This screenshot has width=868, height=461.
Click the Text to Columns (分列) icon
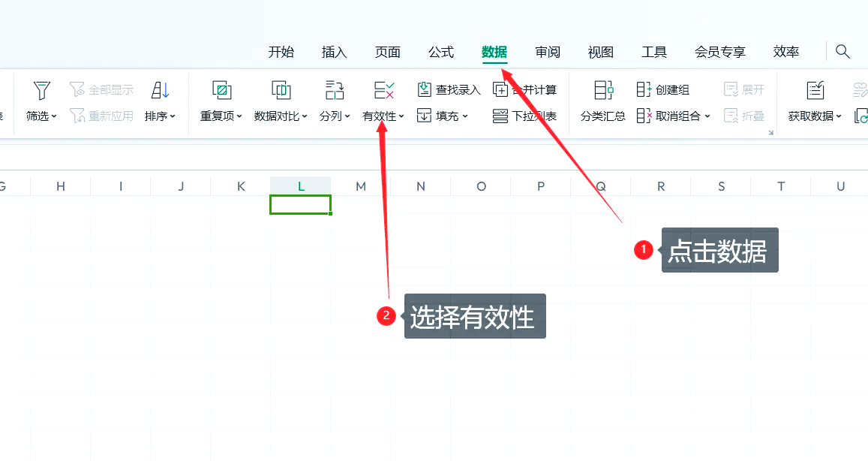coord(335,90)
